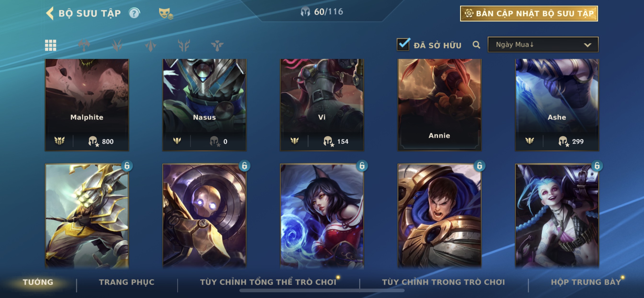
Task: Click the lock badge on Jinx card
Action: 597,166
